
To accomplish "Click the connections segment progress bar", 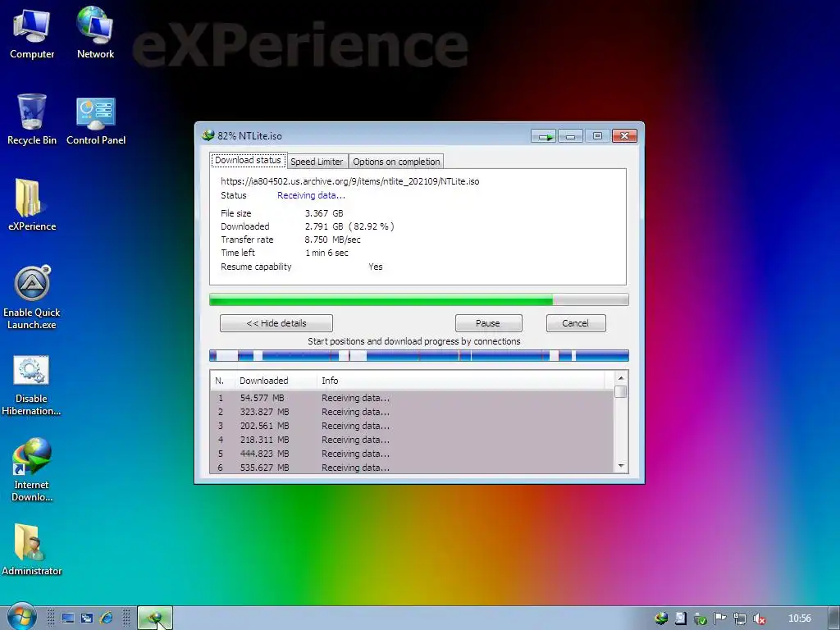I will [x=419, y=356].
